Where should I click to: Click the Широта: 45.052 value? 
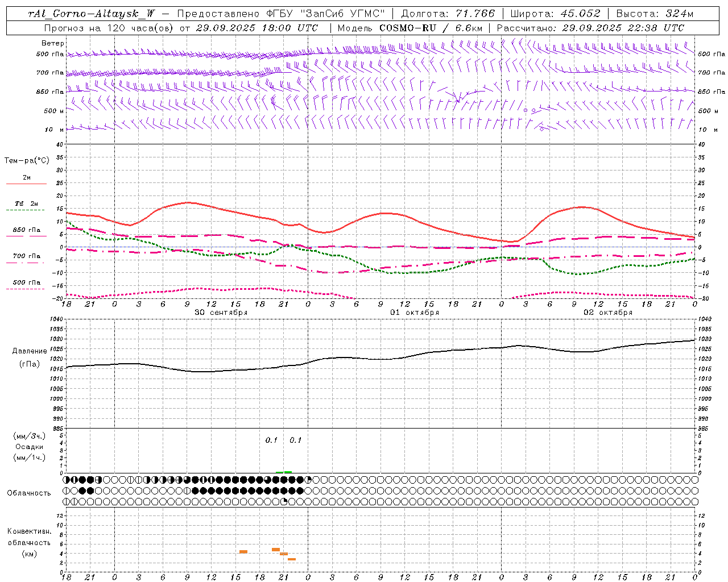click(556, 14)
